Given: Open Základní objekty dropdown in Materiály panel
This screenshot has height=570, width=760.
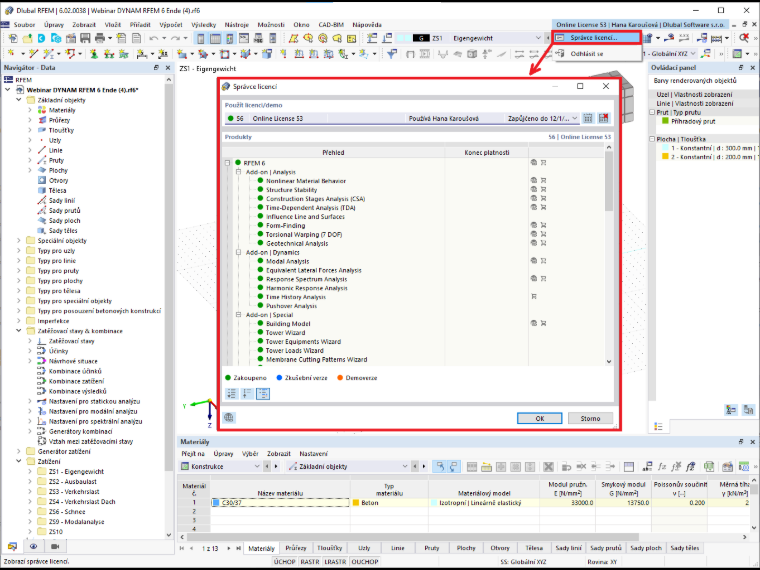Looking at the screenshot, I should (405, 466).
